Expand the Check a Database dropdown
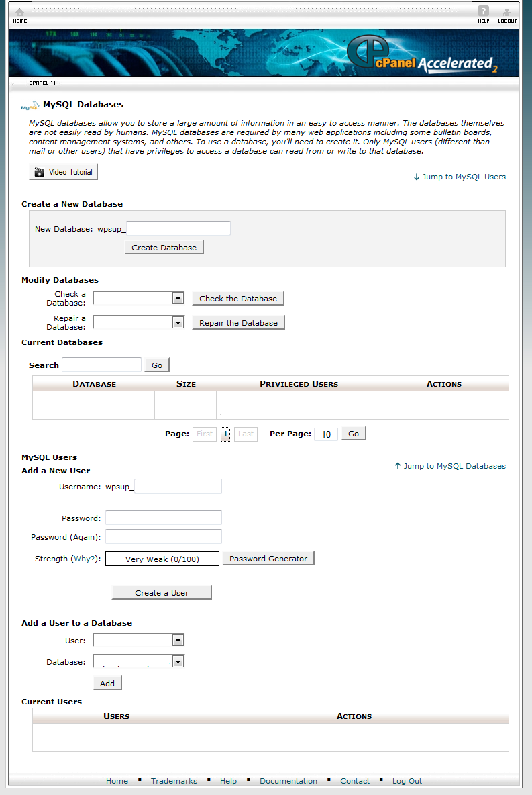The height and width of the screenshot is (795, 532). pyautogui.click(x=178, y=298)
